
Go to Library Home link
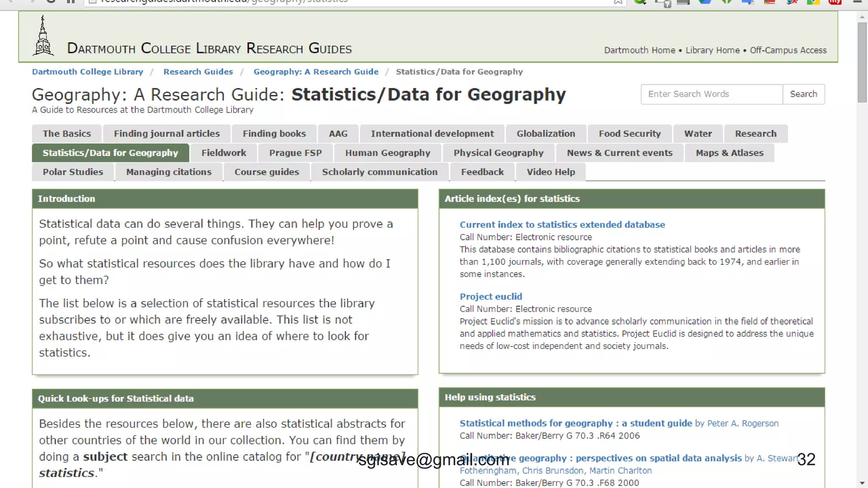tap(712, 50)
